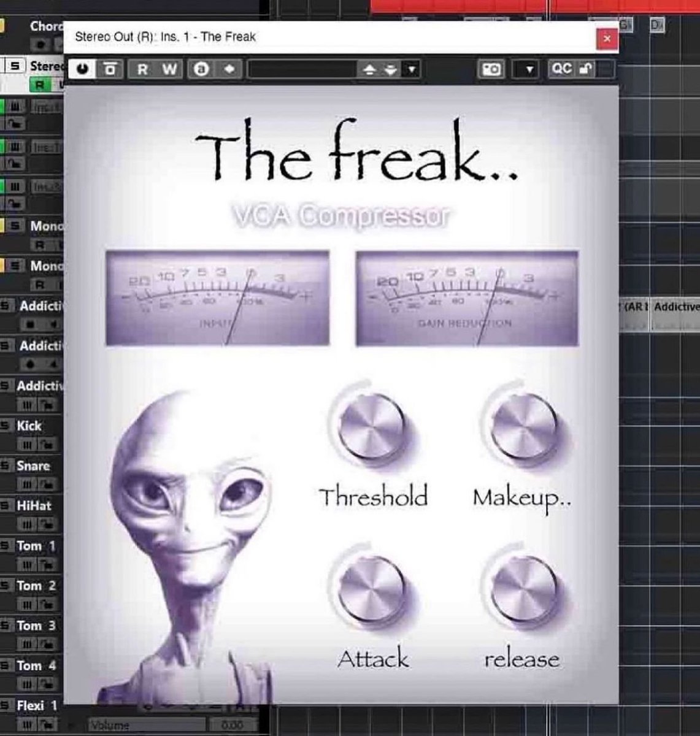
Task: Click the preset name field
Action: (x=302, y=69)
